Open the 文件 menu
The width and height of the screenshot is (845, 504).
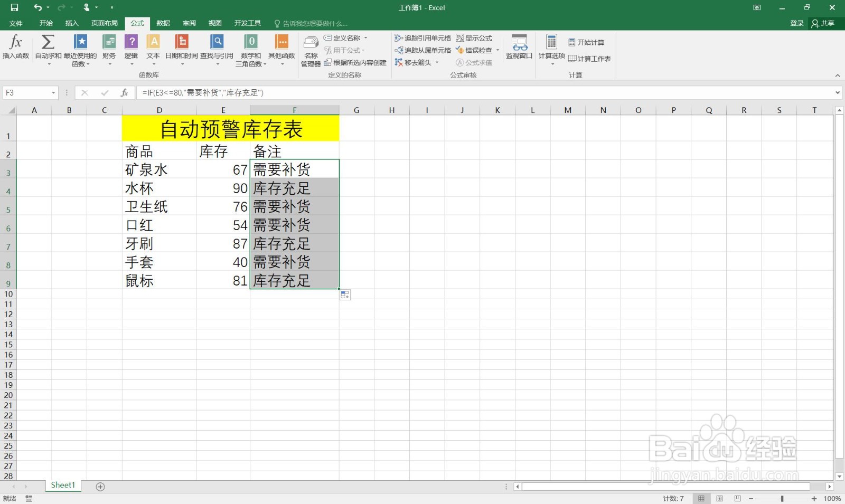(16, 23)
